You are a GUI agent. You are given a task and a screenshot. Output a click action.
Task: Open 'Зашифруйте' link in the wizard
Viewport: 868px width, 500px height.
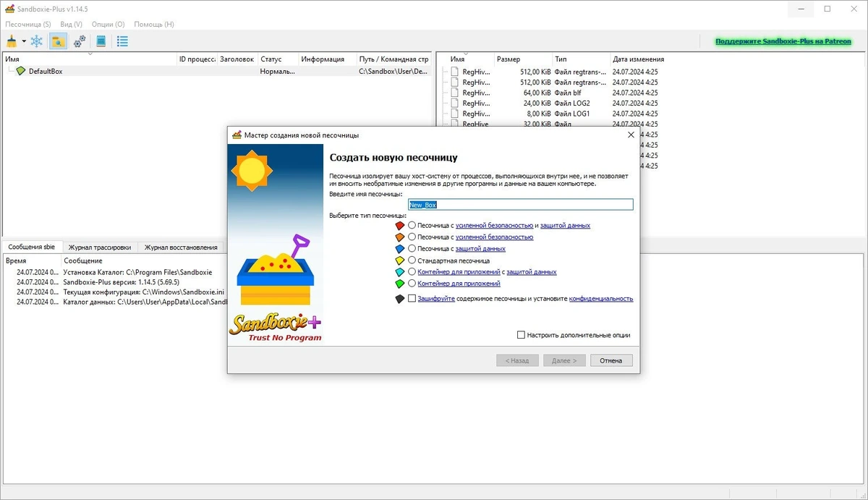[x=436, y=298]
